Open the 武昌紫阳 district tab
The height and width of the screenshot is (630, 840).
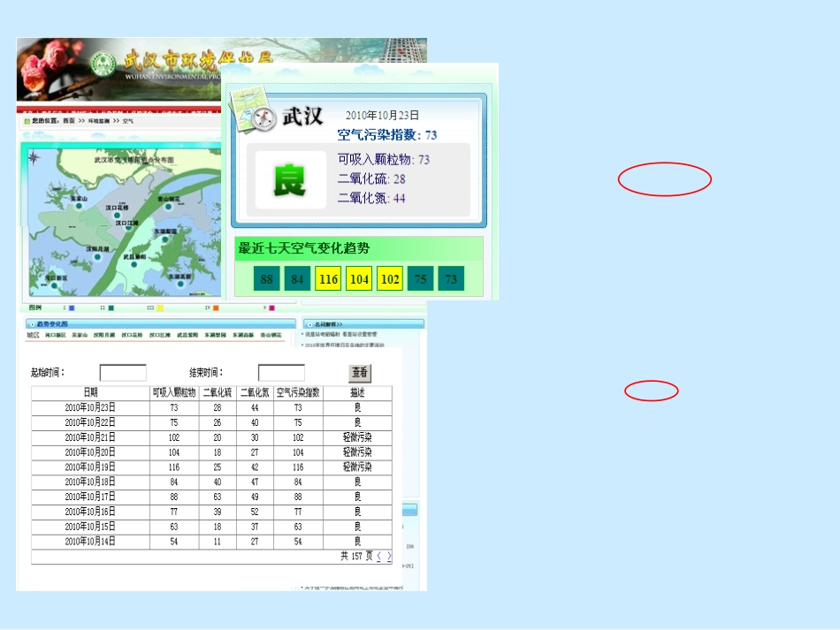(187, 335)
